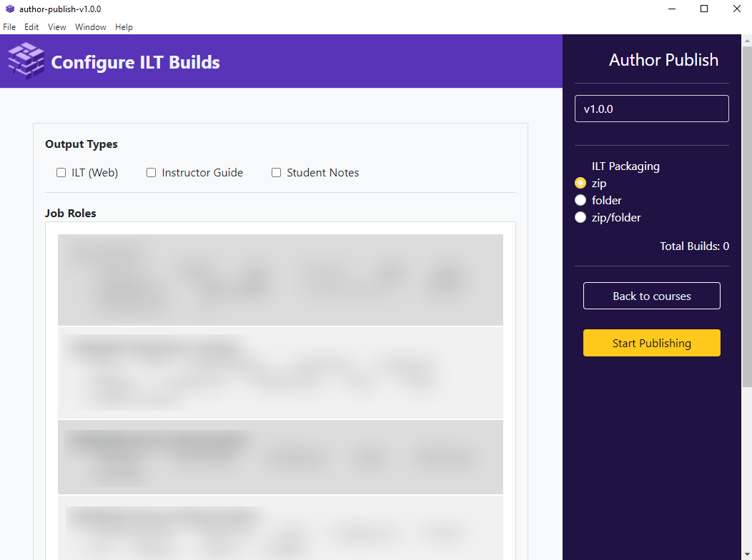Open the File menu
Image resolution: width=752 pixels, height=560 pixels.
pos(9,26)
